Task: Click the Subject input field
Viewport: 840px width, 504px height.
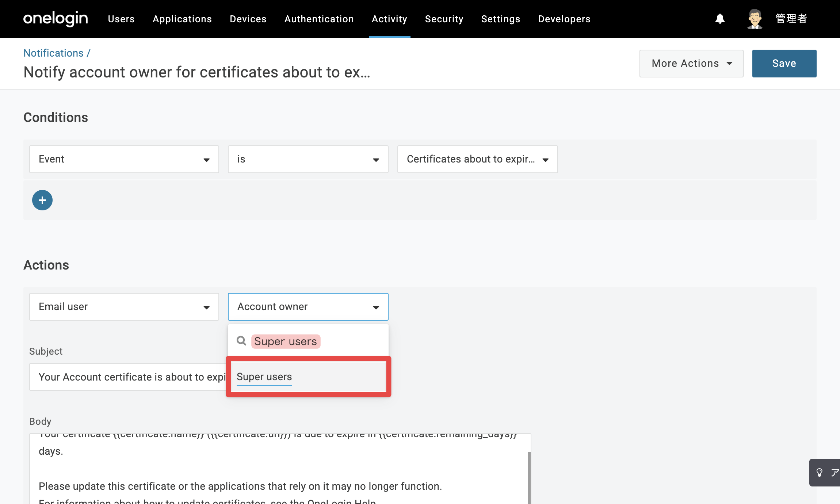Action: click(x=129, y=377)
